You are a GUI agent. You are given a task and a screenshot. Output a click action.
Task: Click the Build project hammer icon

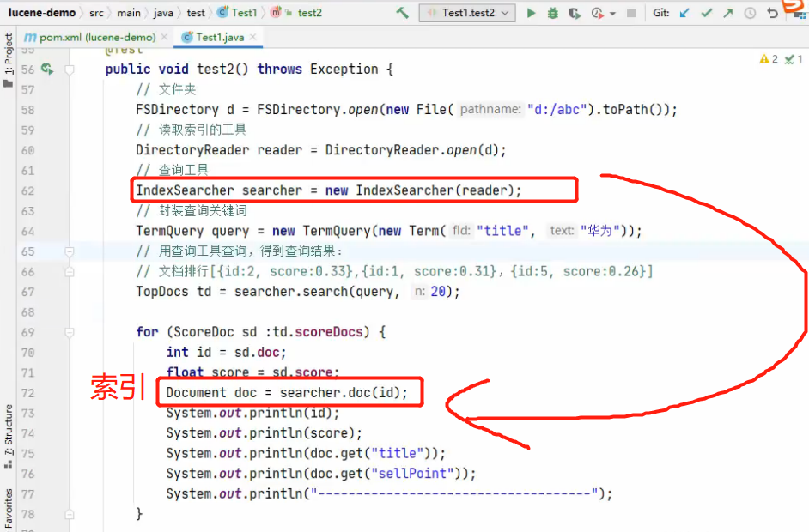[403, 13]
